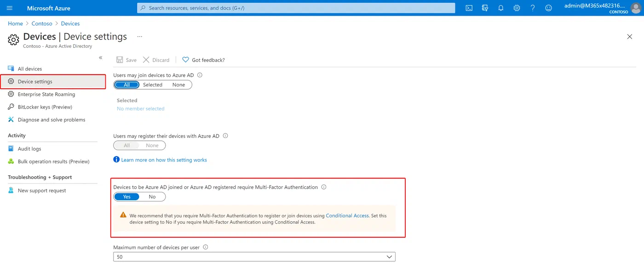Click the Save button label
This screenshot has height=277, width=644.
131,60
